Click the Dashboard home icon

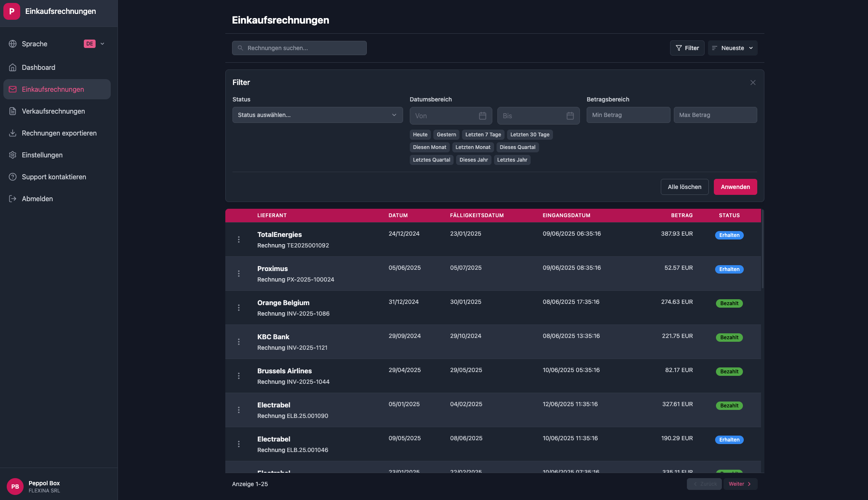click(13, 67)
